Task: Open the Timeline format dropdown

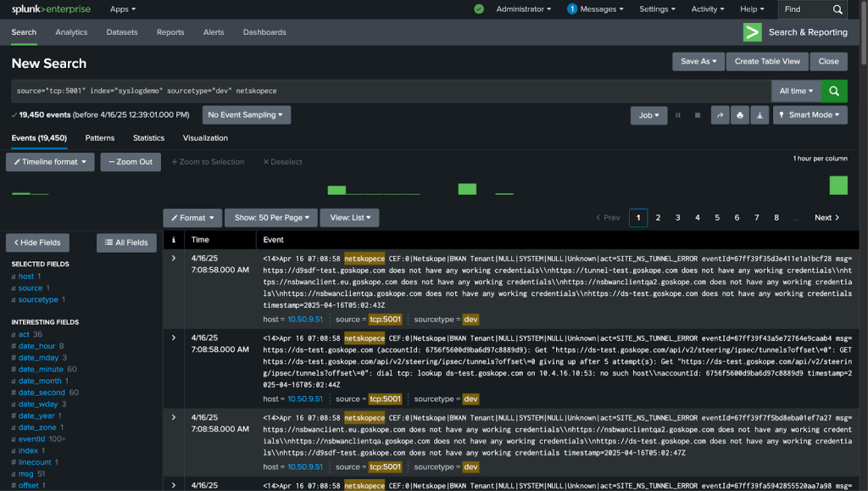Action: [x=50, y=162]
